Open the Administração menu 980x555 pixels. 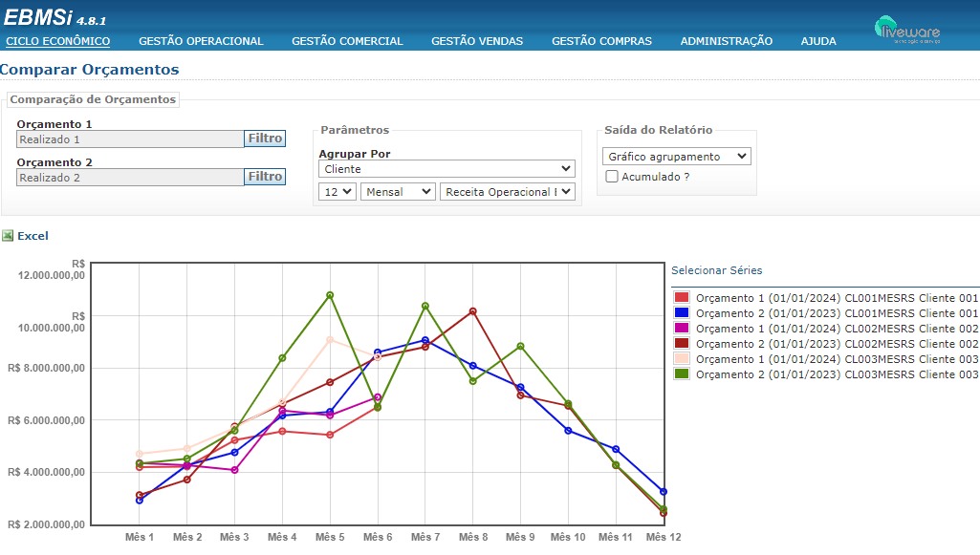pos(727,41)
